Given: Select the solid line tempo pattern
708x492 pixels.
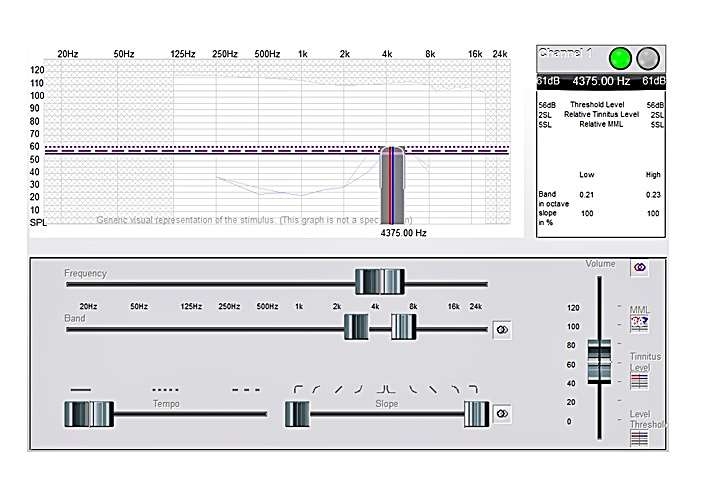Looking at the screenshot, I should tap(81, 389).
